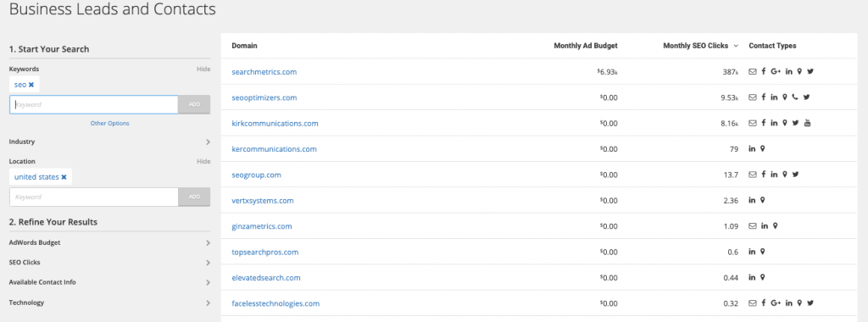The image size is (868, 322).
Task: Open ginzametrics.com domain link
Action: tap(261, 226)
